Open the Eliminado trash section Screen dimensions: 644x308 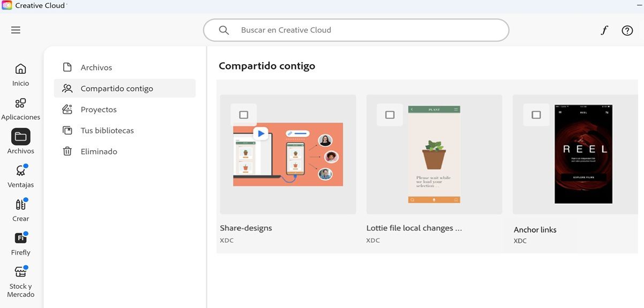99,151
